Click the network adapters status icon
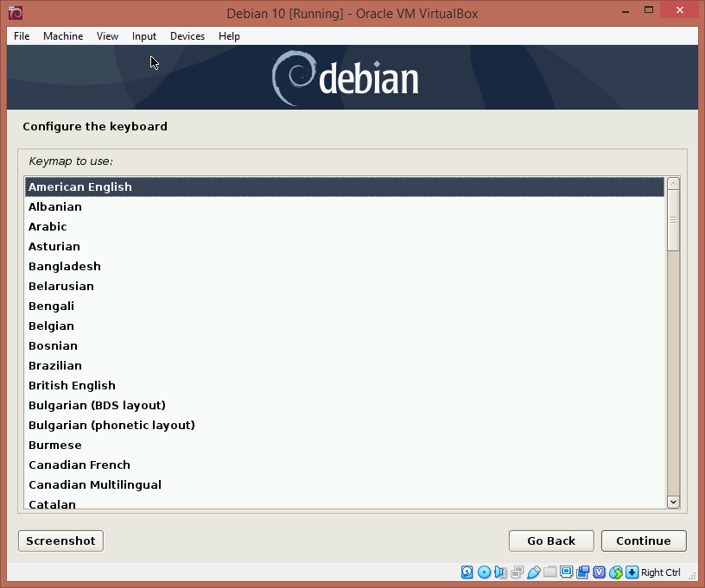Image resolution: width=705 pixels, height=588 pixels. (517, 572)
